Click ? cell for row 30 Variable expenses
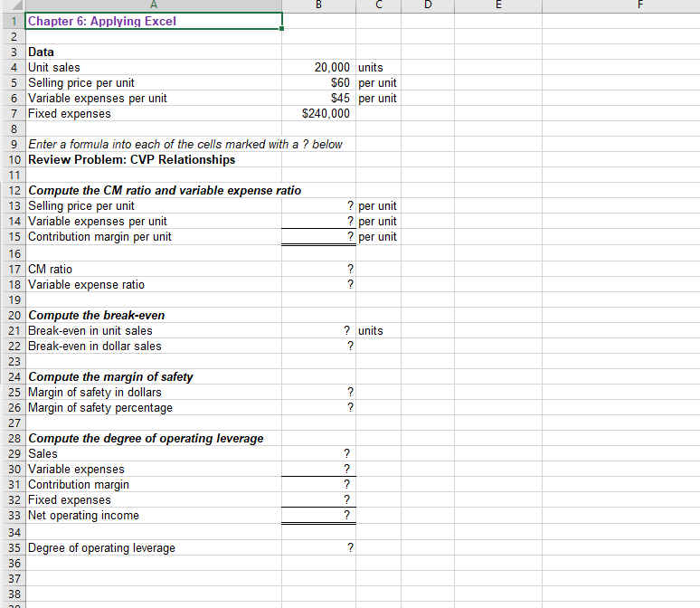Image resolution: width=700 pixels, height=608 pixels. (318, 469)
